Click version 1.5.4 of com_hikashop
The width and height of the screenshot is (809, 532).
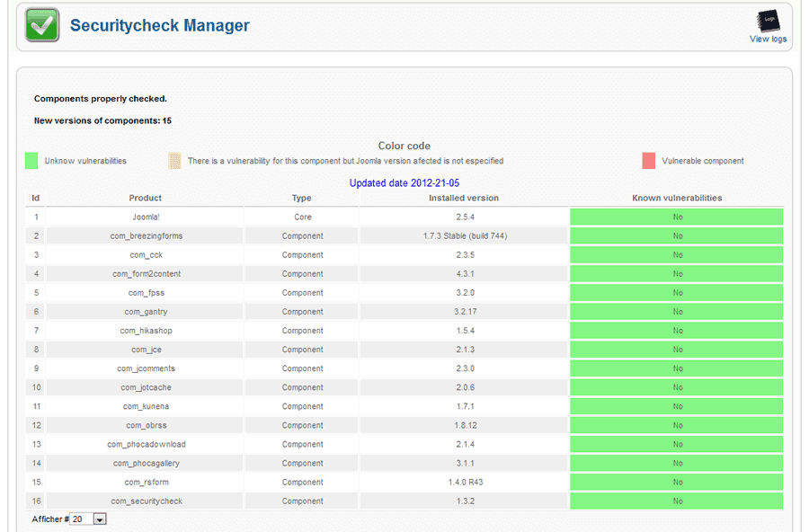(x=465, y=331)
